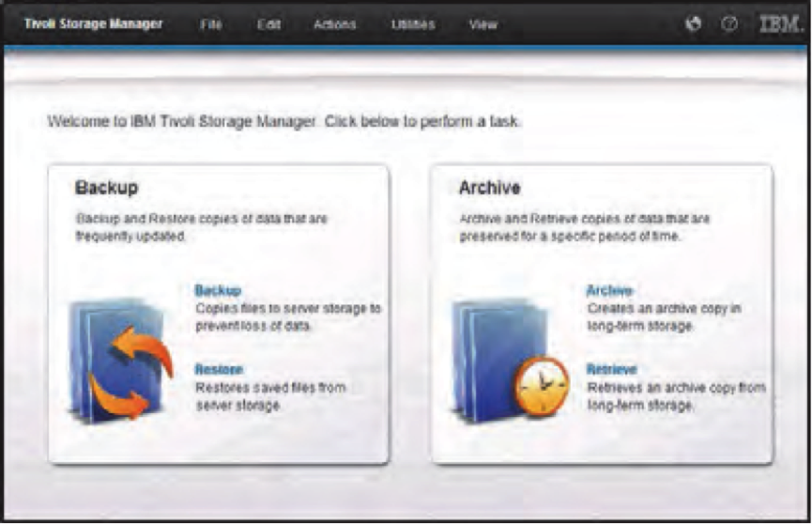Click the Tivoli Storage Manager title
The image size is (812, 524).
(x=93, y=23)
